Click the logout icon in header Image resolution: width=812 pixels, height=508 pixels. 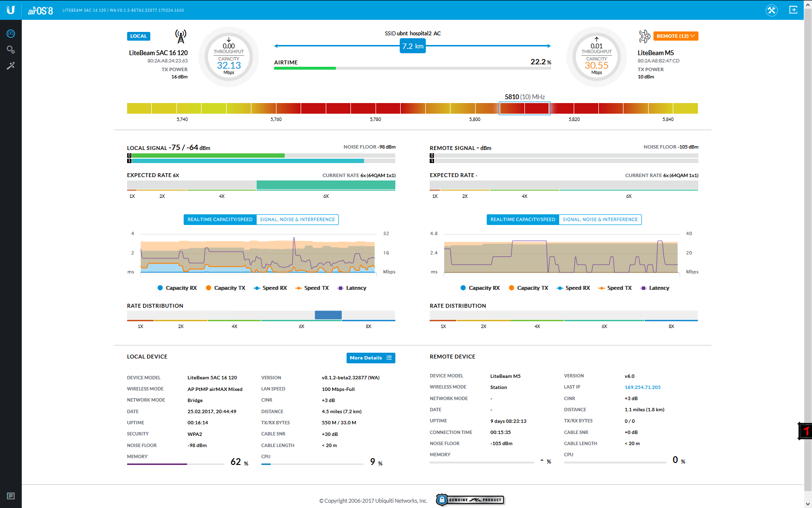point(793,10)
